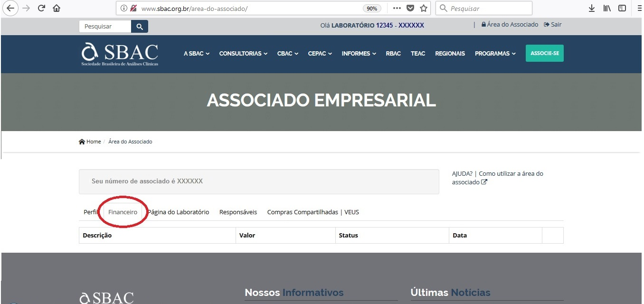644x304 pixels.
Task: Click the greeting LABORATÓRIO 12345 - XXXXXX
Action: point(378,25)
